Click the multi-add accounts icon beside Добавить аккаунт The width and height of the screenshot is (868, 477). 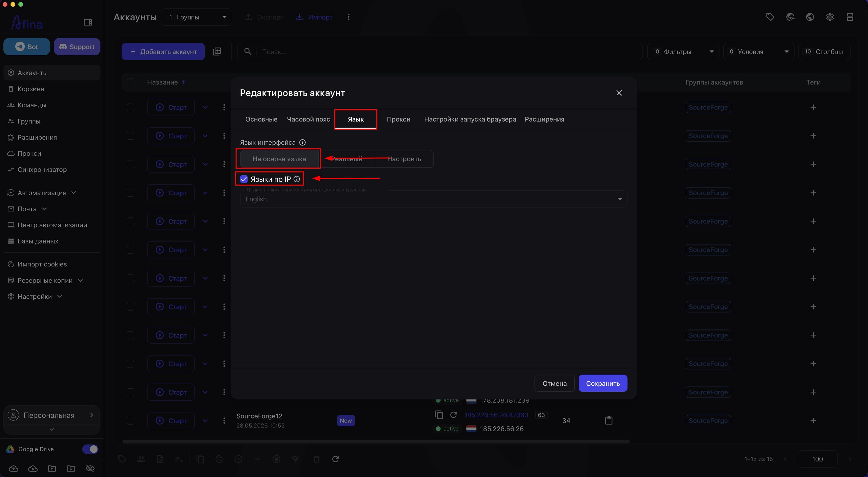[217, 52]
